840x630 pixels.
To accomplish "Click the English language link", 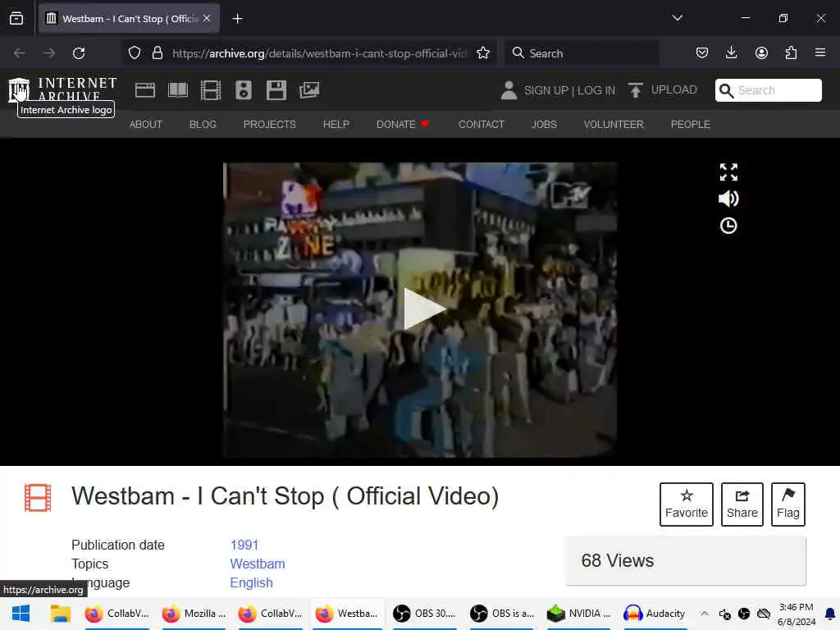I will 251,582.
